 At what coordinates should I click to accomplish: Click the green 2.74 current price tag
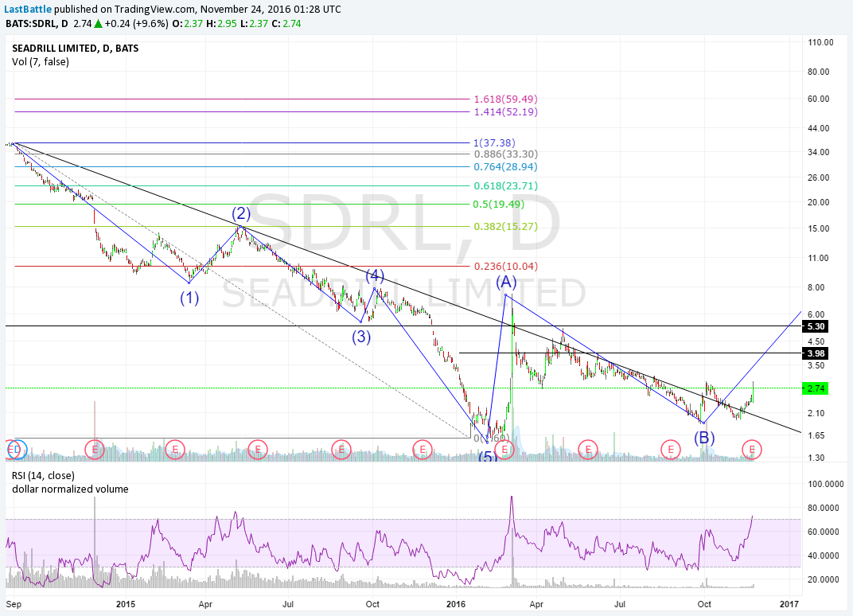(x=816, y=388)
